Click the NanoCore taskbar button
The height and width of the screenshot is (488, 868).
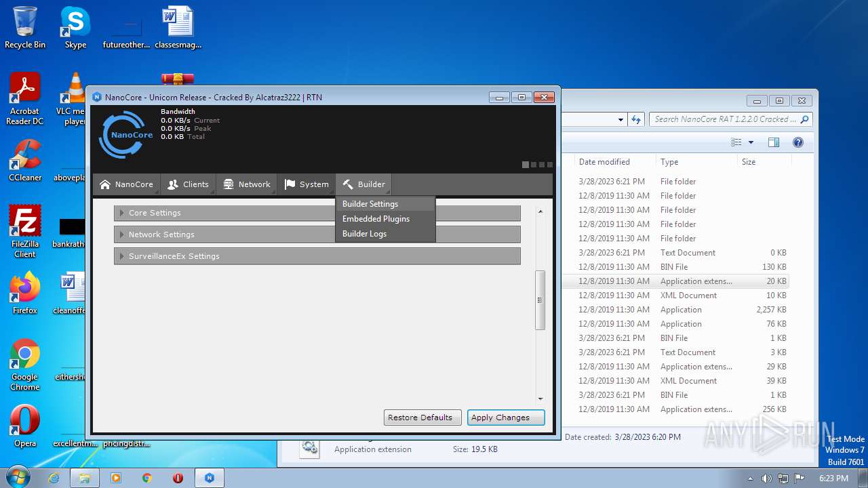click(210, 478)
